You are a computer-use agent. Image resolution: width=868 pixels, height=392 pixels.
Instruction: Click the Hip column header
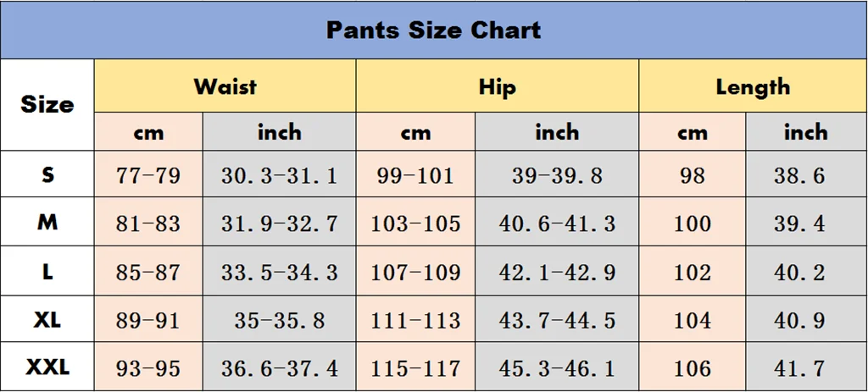point(497,86)
